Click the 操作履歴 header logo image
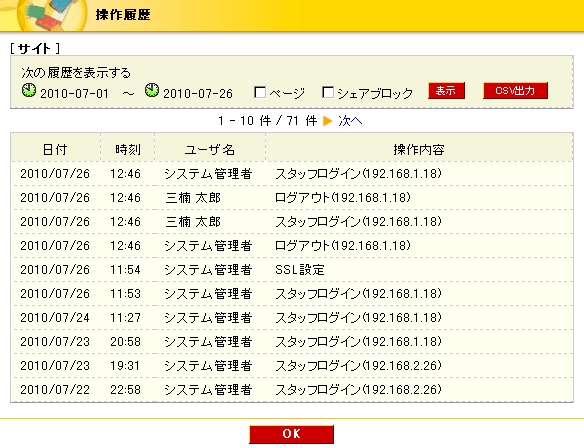The width and height of the screenshot is (584, 448). tap(51, 15)
